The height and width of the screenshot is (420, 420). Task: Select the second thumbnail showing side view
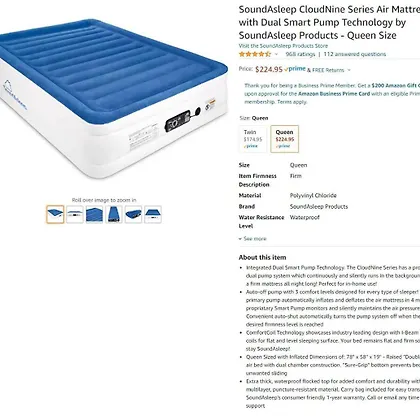tap(75, 214)
